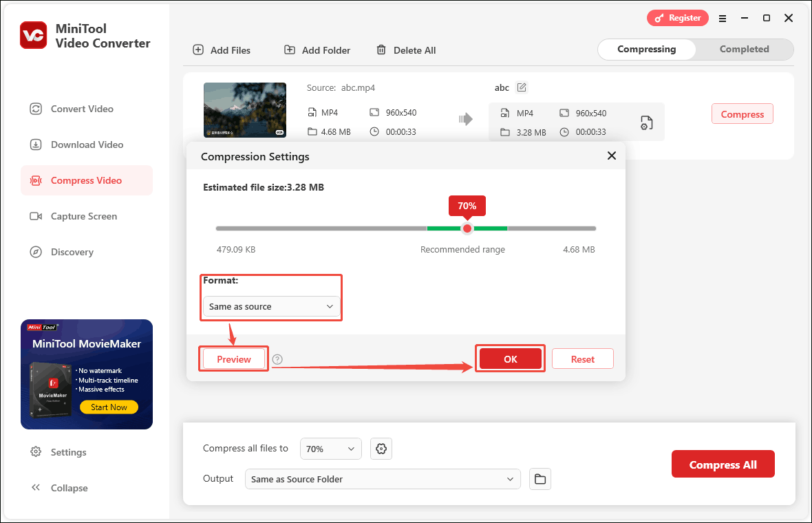Click the Register button
This screenshot has width=812, height=523.
[677, 18]
